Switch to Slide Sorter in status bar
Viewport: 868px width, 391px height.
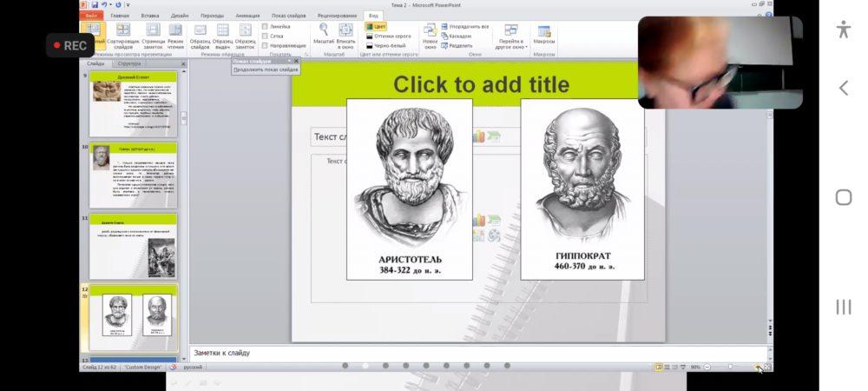pyautogui.click(x=667, y=368)
